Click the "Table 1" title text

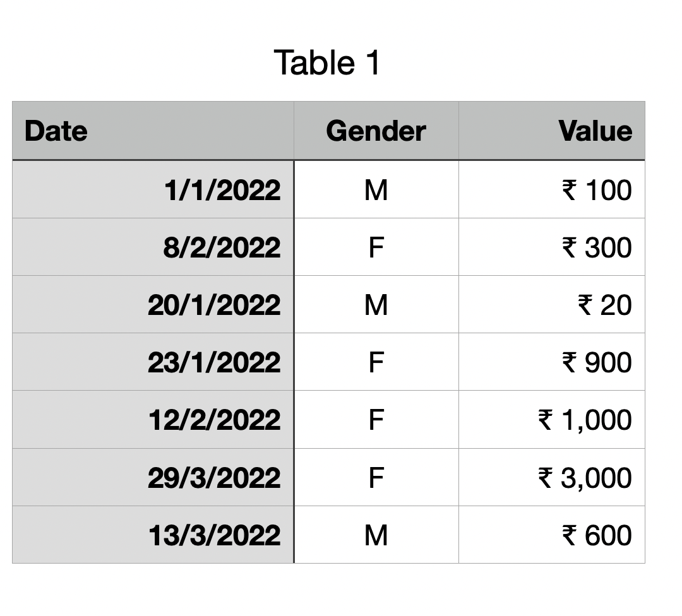[x=327, y=63]
